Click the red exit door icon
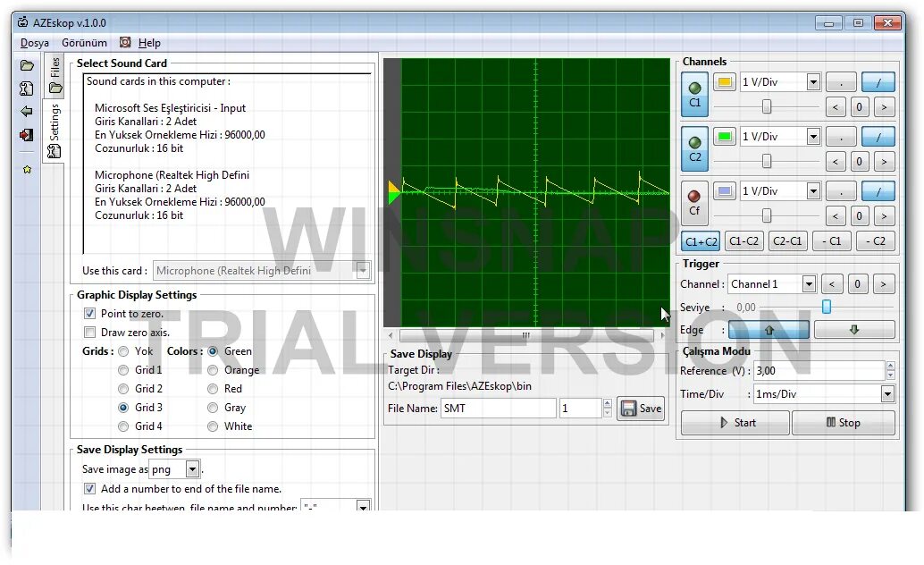This screenshot has height=565, width=924. click(27, 135)
